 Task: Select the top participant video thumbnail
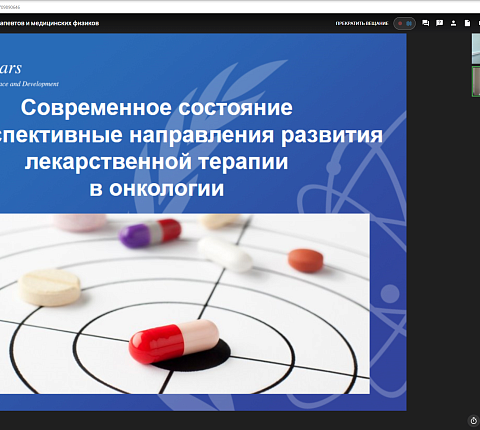(476, 49)
